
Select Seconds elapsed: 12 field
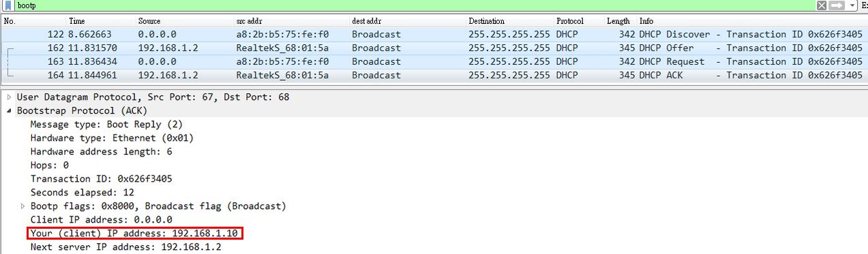pos(82,193)
